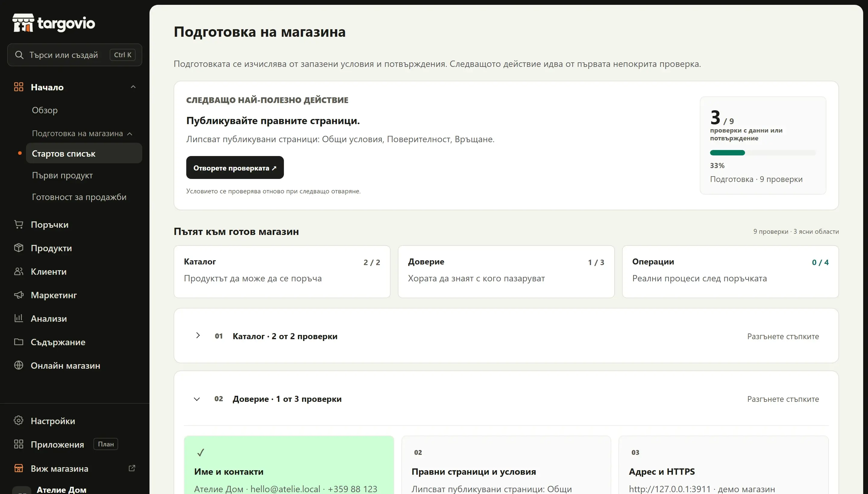Image resolution: width=868 pixels, height=494 pixels.
Task: Open the Каталог 2 / 2 summary card
Action: pos(282,272)
